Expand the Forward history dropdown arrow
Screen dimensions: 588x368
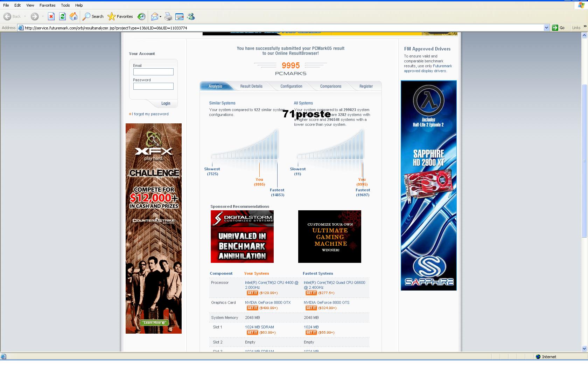click(x=43, y=16)
